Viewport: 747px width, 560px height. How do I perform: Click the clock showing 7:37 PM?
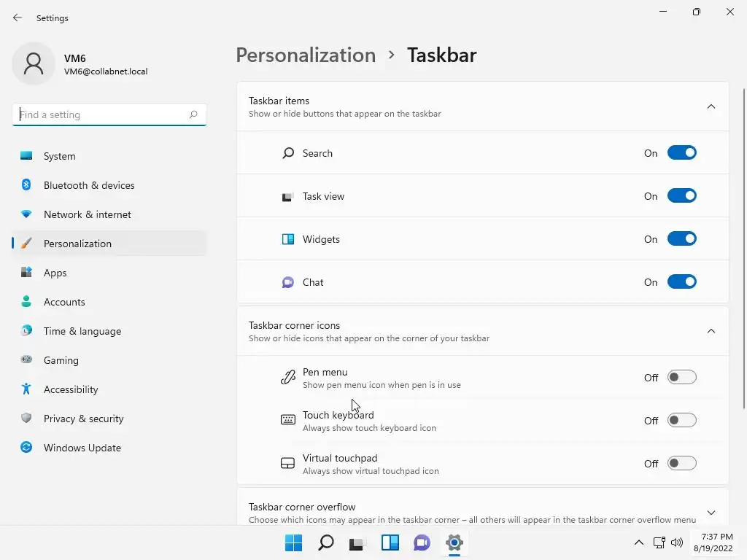716,537
